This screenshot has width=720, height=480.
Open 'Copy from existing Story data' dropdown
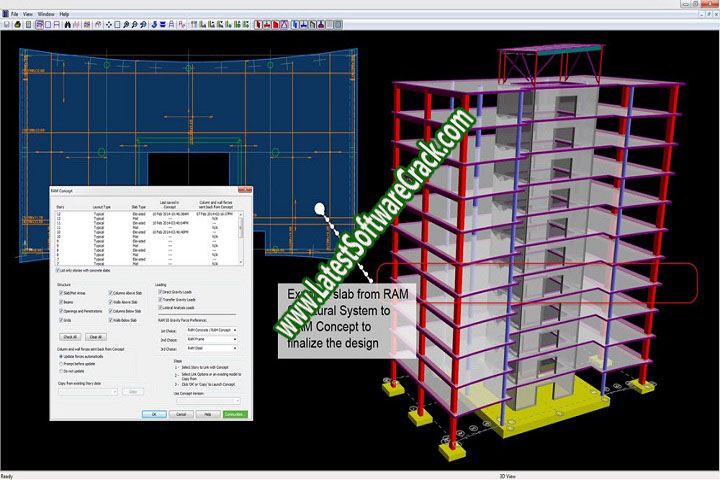(88, 392)
